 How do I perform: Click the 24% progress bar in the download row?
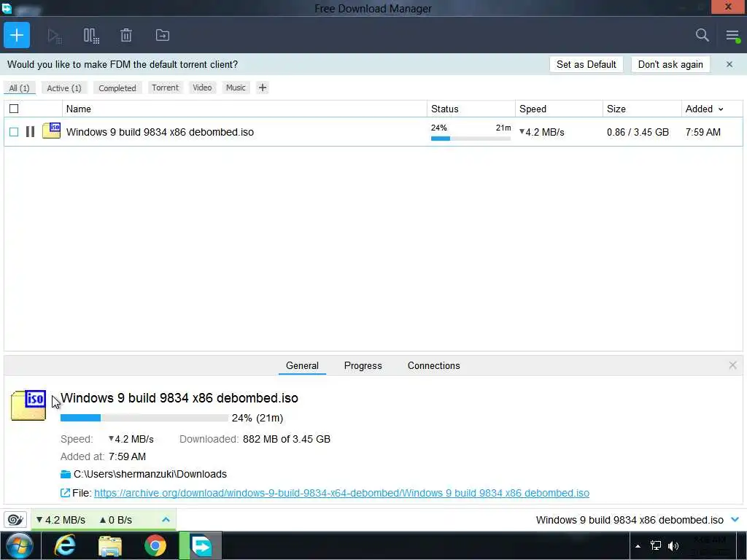tap(471, 139)
